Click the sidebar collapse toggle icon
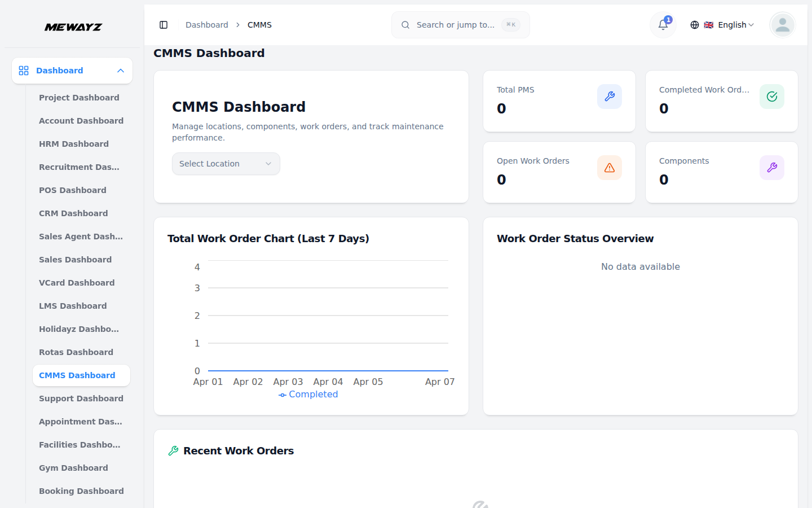The height and width of the screenshot is (508, 812). 164,25
